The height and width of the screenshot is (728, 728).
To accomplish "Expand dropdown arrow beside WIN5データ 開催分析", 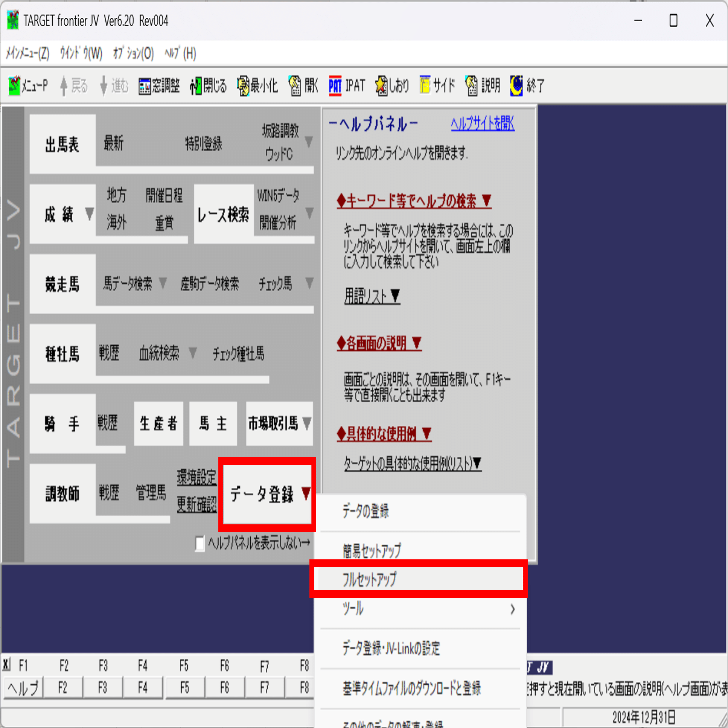I will click(x=309, y=213).
